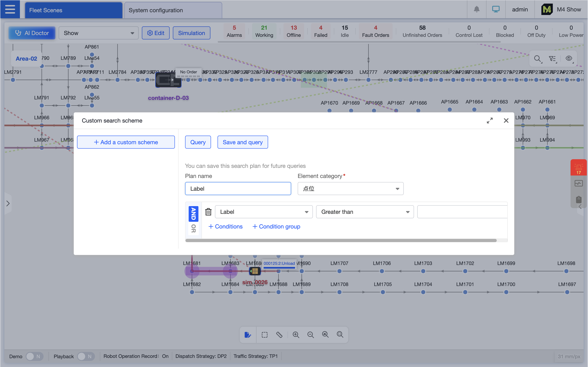Click the red alarm siren badge

point(579,168)
